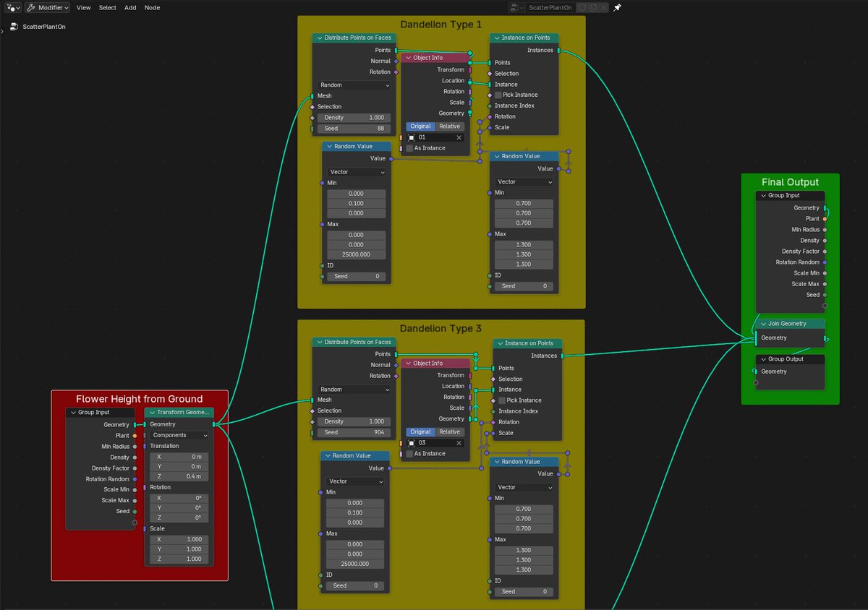Viewport: 868px width, 610px height.
Task: Click Density Factor in Flower Height Group Input
Action: click(x=111, y=468)
